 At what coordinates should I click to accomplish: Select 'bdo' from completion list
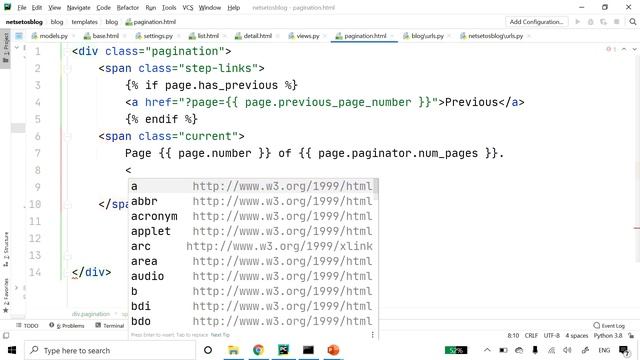[x=251, y=321]
